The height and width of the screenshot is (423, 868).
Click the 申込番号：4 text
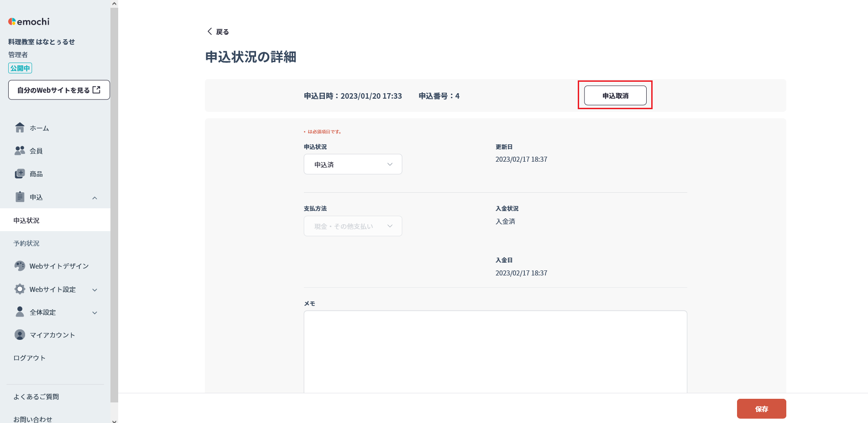(x=439, y=96)
